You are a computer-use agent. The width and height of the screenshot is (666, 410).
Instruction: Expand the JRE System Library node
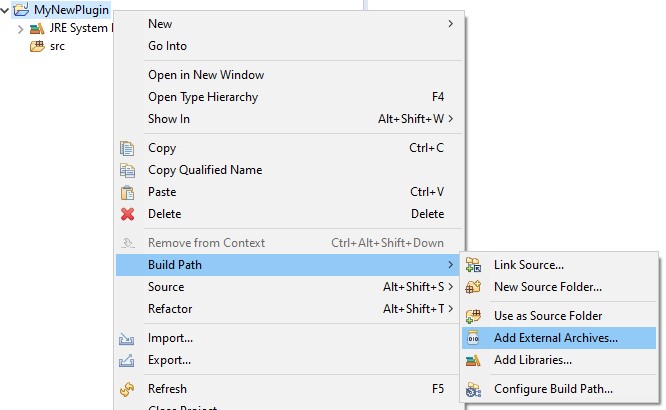pyautogui.click(x=20, y=28)
